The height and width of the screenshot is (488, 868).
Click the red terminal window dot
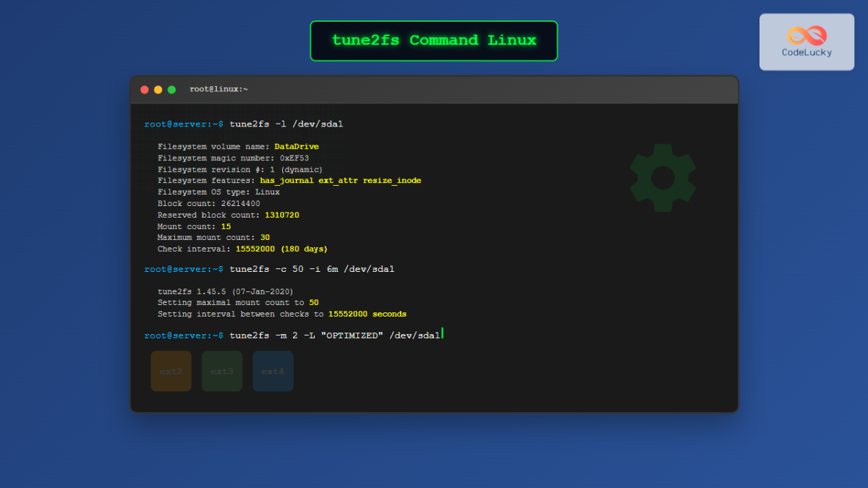(144, 89)
